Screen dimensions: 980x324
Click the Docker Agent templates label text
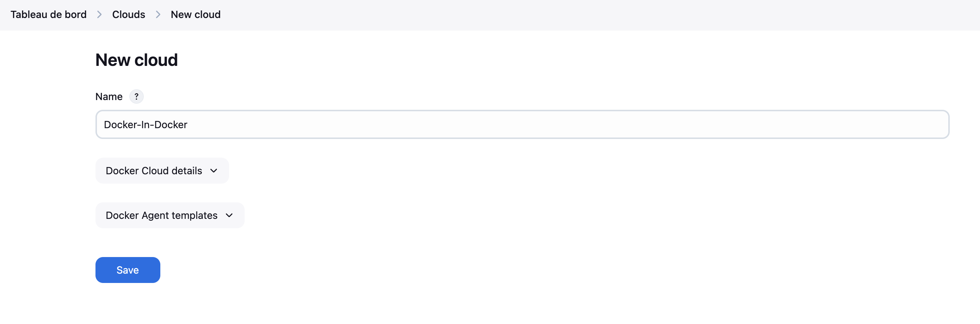[x=161, y=215]
